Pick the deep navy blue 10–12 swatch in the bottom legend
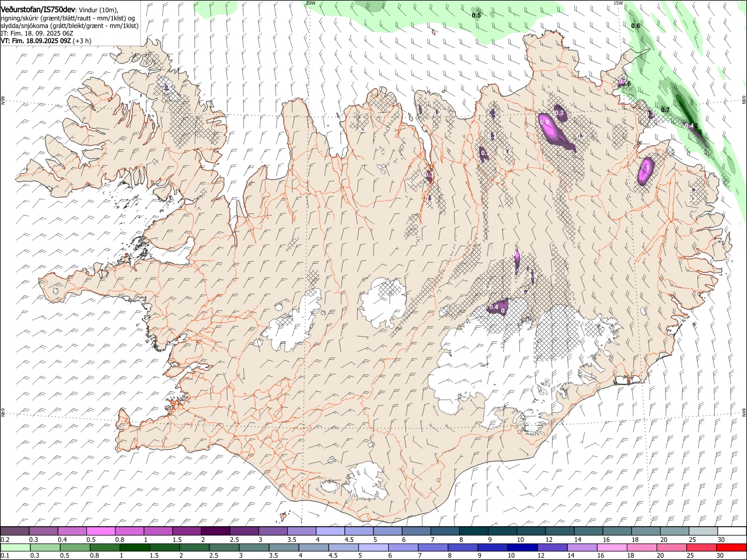The image size is (747, 560). (521, 548)
